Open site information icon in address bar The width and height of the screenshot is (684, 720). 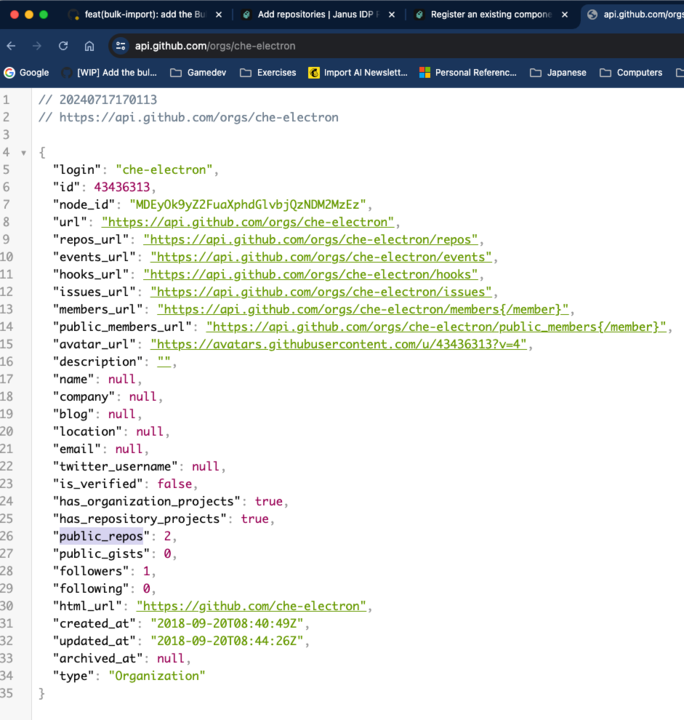tap(120, 46)
